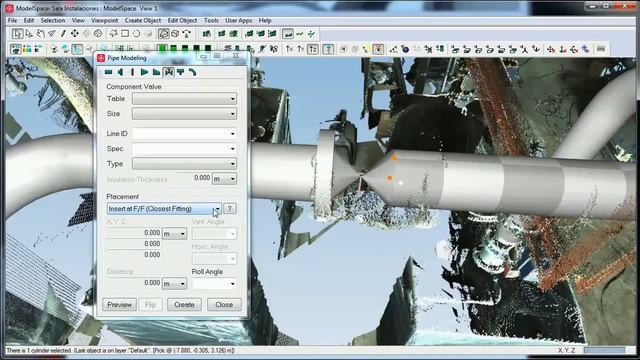
Task: Toggle the highlighted cyan icon in second toolbar
Action: 77,49
